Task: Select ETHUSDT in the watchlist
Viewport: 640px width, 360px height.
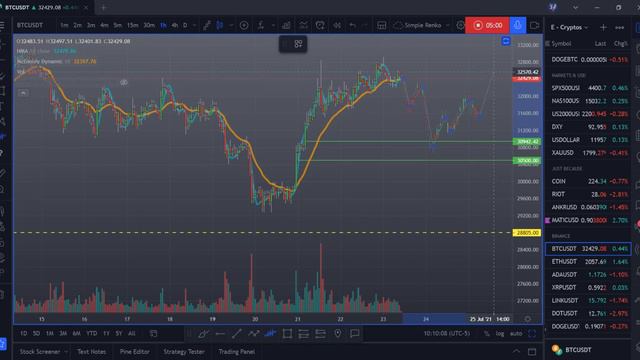Action: pyautogui.click(x=588, y=262)
